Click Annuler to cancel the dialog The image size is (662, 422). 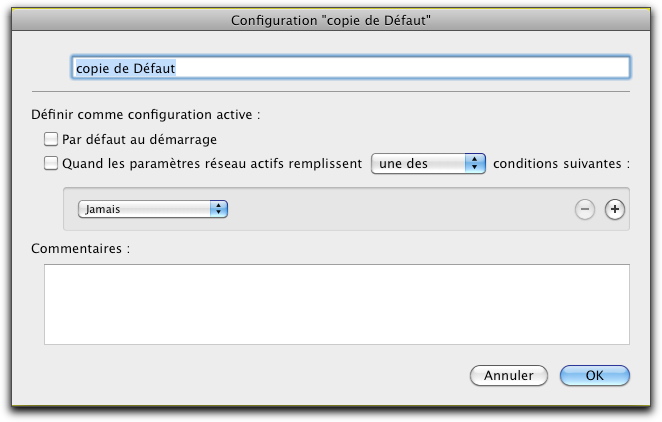509,375
